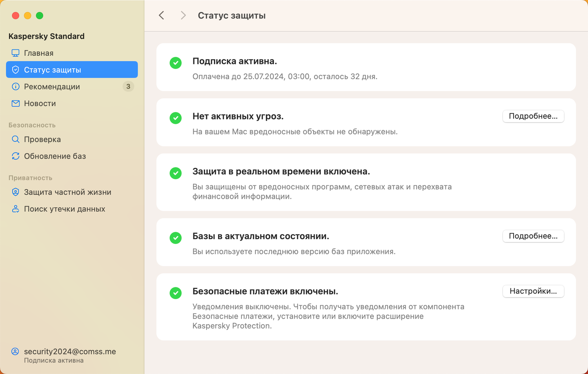Click the green full-screen window button

click(40, 16)
